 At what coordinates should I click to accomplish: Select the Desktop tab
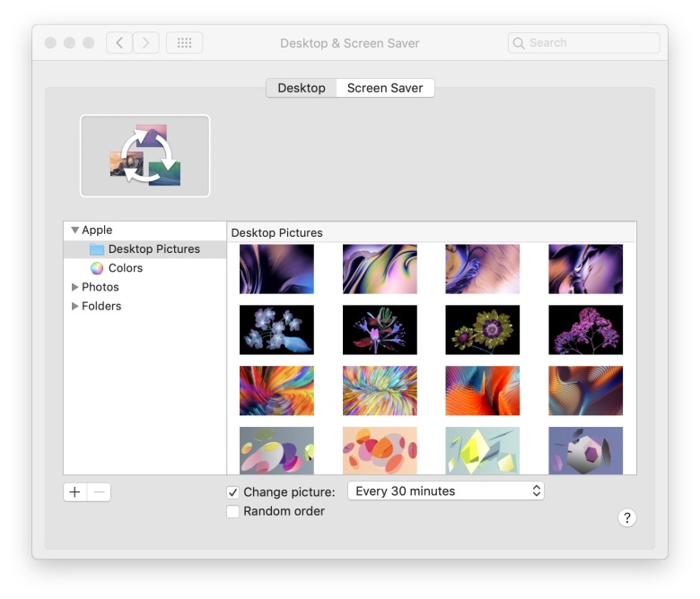pos(302,88)
